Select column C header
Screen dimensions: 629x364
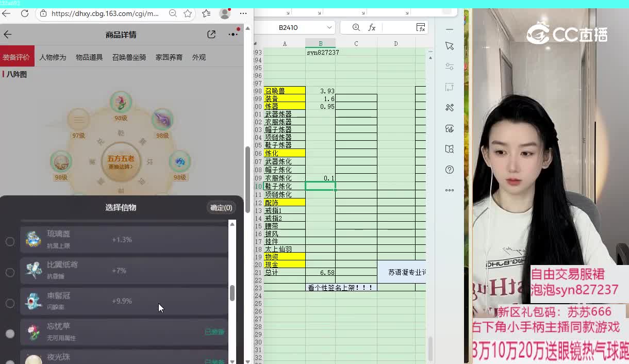[x=356, y=44]
